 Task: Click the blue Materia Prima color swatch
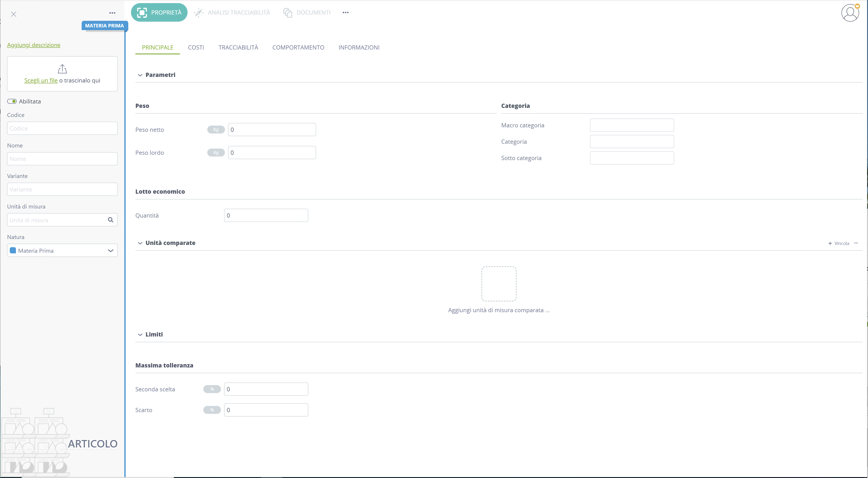click(13, 250)
